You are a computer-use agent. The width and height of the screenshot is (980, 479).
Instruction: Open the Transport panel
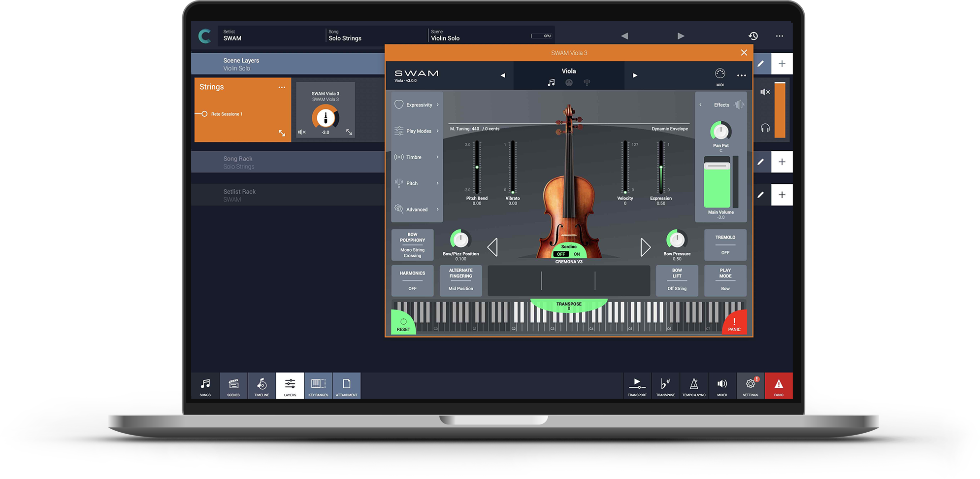tap(637, 386)
